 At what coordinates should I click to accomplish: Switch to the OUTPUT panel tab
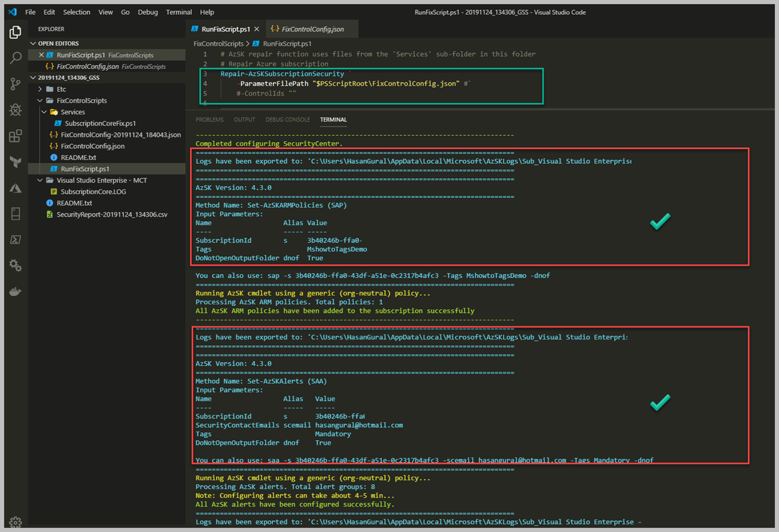[x=245, y=120]
